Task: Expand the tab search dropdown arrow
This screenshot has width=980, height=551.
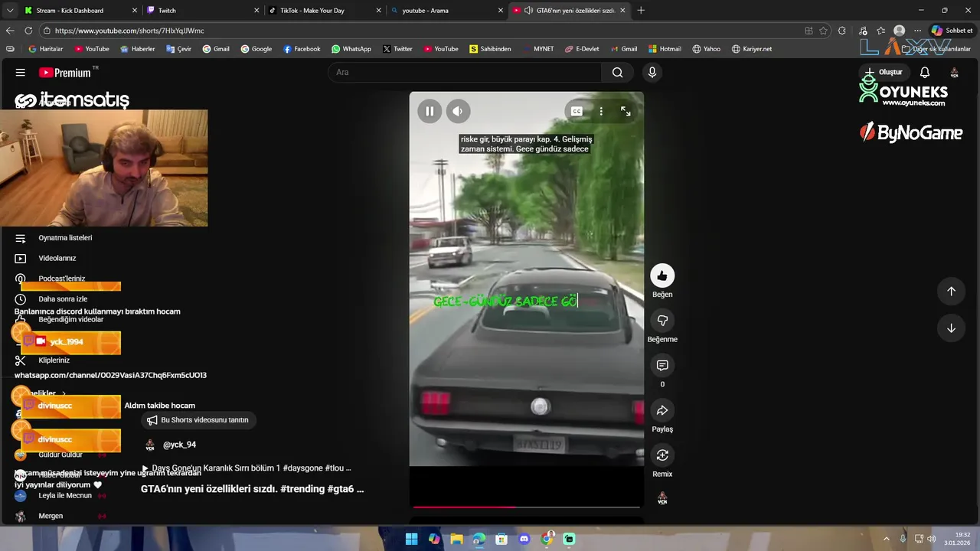Action: click(9, 10)
